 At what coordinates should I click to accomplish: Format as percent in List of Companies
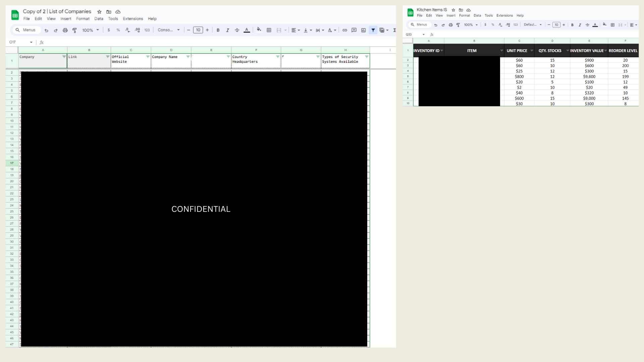(x=118, y=30)
